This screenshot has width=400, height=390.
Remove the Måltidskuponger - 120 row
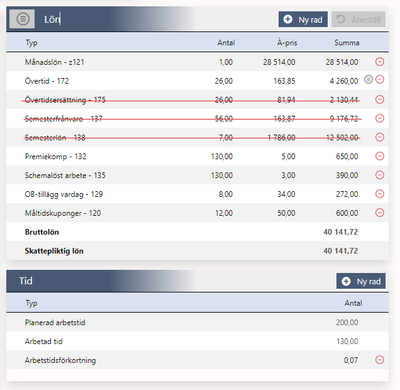click(x=380, y=213)
